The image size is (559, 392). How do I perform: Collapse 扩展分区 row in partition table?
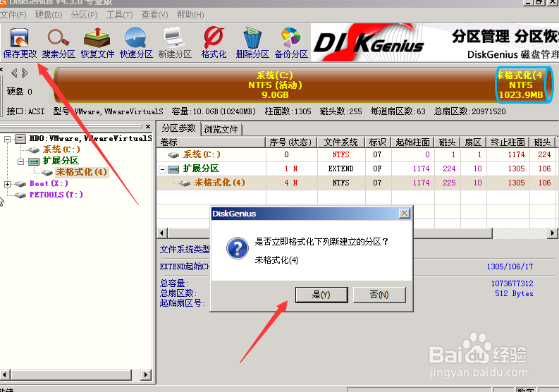[162, 169]
